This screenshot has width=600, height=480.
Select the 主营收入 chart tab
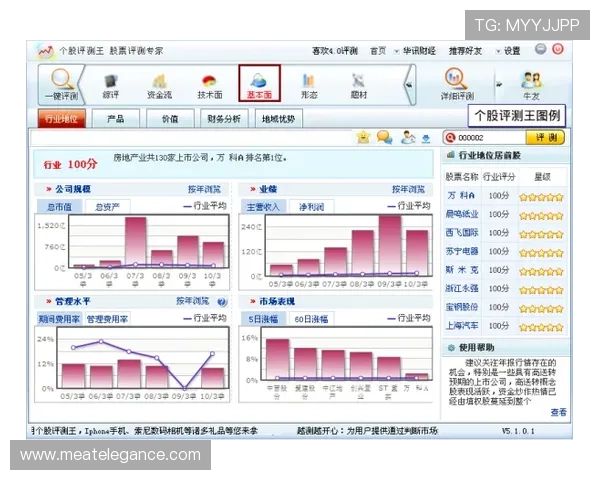pyautogui.click(x=263, y=207)
